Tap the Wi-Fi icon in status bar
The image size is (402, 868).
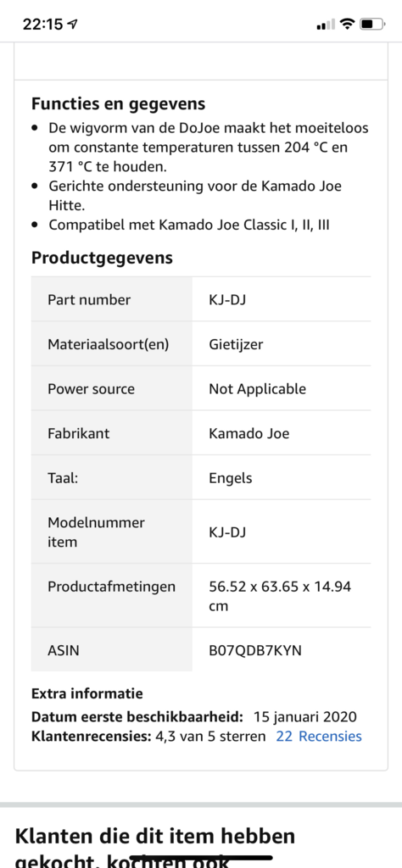click(x=347, y=24)
